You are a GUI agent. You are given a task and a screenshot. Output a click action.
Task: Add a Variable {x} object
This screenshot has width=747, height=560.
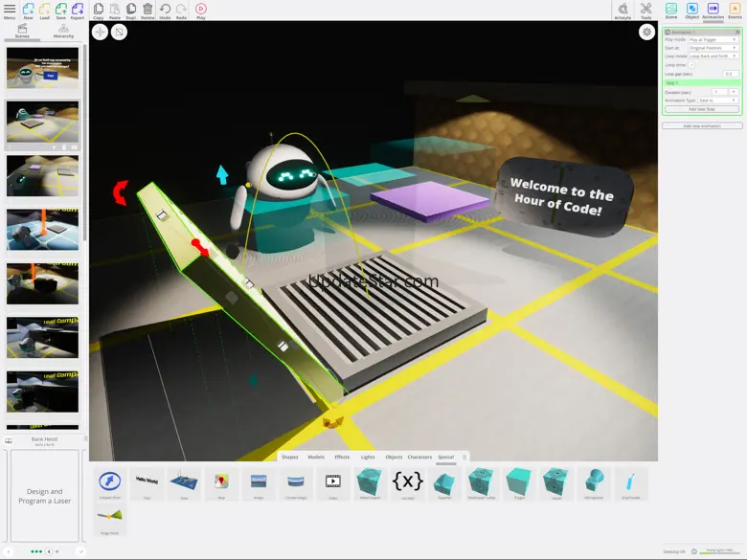(x=408, y=483)
